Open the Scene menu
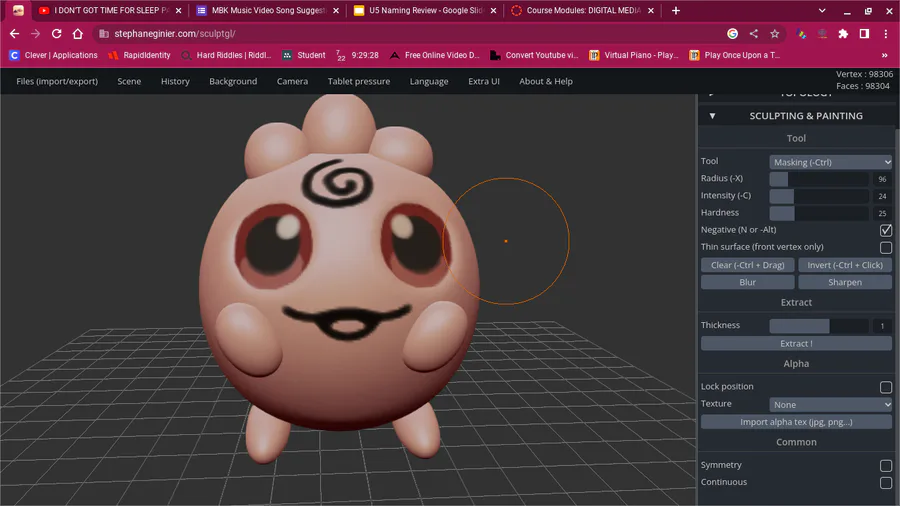Image resolution: width=900 pixels, height=506 pixels. 129,81
